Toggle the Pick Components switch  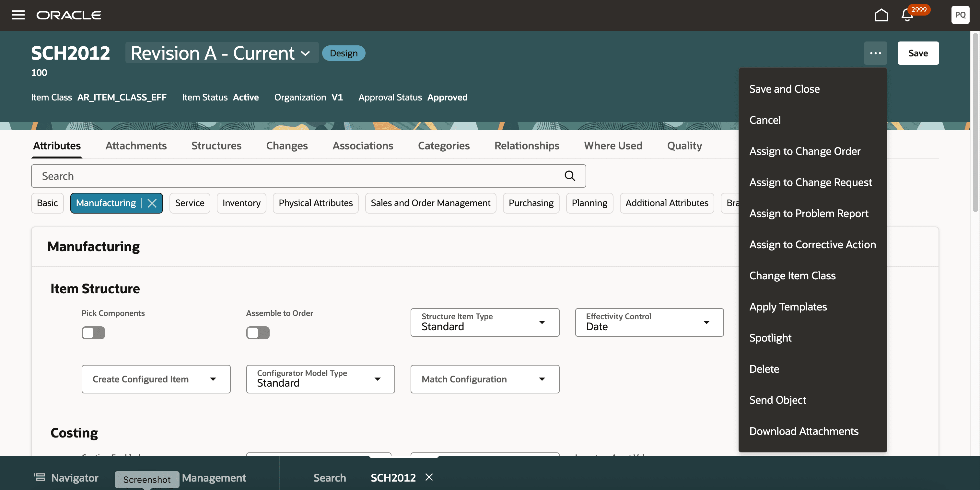(x=93, y=333)
